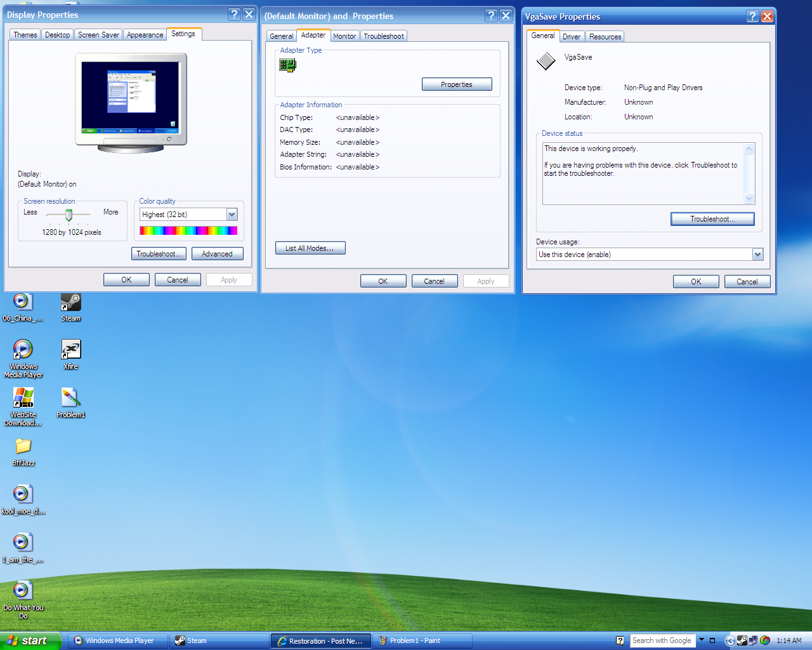This screenshot has width=812, height=650.
Task: Open the Start menu
Action: coord(30,640)
